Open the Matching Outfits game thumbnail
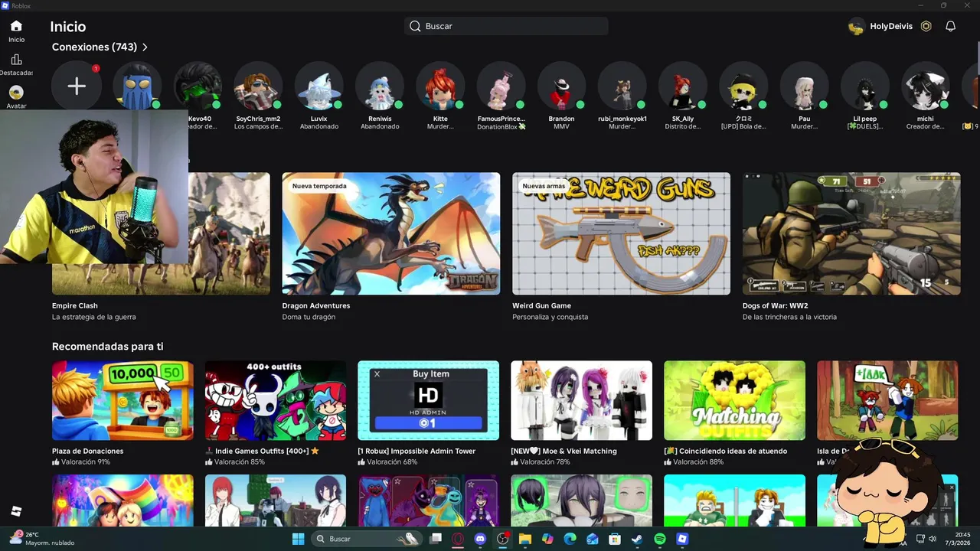Screen dimensions: 980x551 point(735,400)
